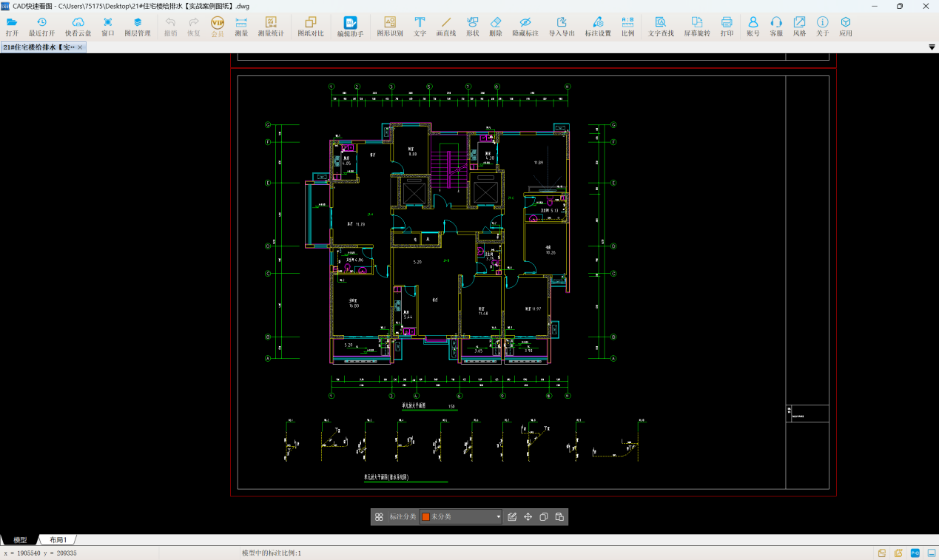Expand the document tab list arrow
The height and width of the screenshot is (560, 939).
(x=932, y=47)
